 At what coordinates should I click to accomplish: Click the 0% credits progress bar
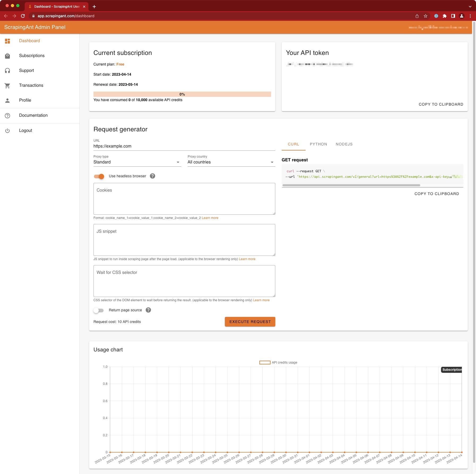(182, 94)
